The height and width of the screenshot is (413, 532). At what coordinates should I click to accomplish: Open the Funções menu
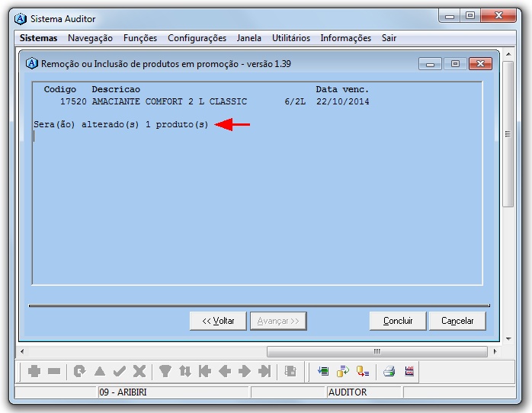coord(140,38)
